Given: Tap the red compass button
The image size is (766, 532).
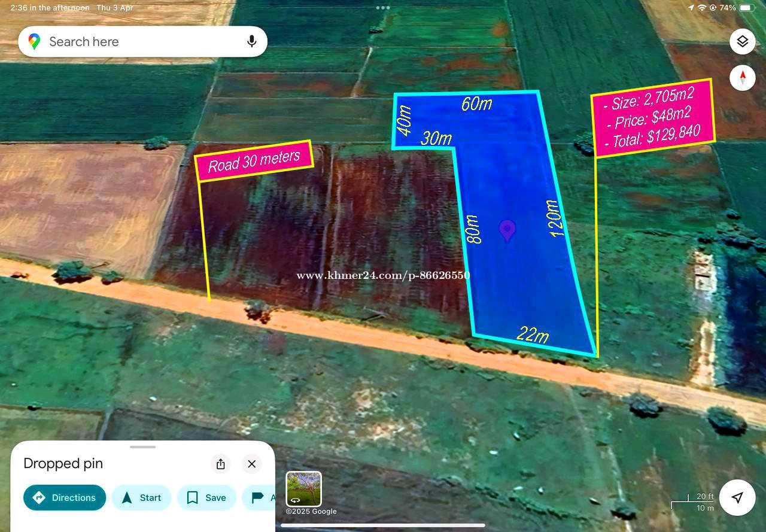Looking at the screenshot, I should pyautogui.click(x=742, y=78).
